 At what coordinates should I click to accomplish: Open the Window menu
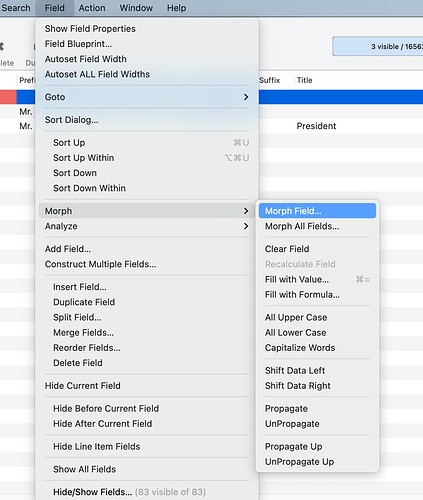pyautogui.click(x=136, y=8)
